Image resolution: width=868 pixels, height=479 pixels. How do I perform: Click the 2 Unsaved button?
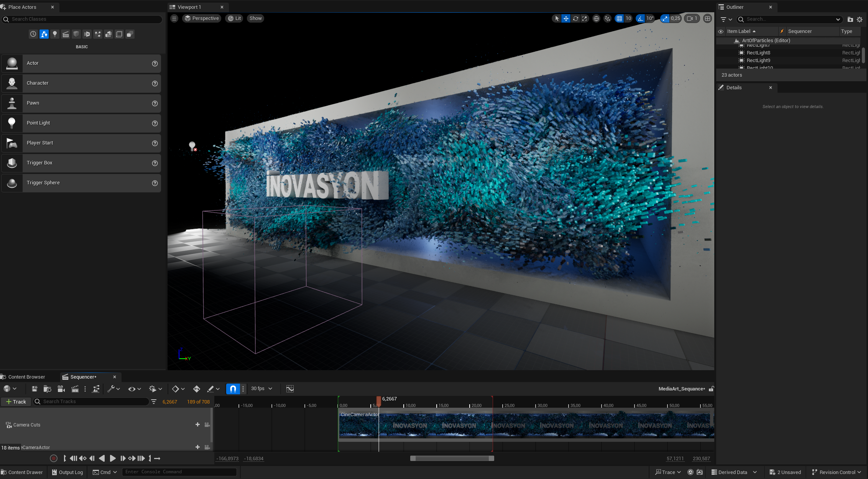click(785, 472)
